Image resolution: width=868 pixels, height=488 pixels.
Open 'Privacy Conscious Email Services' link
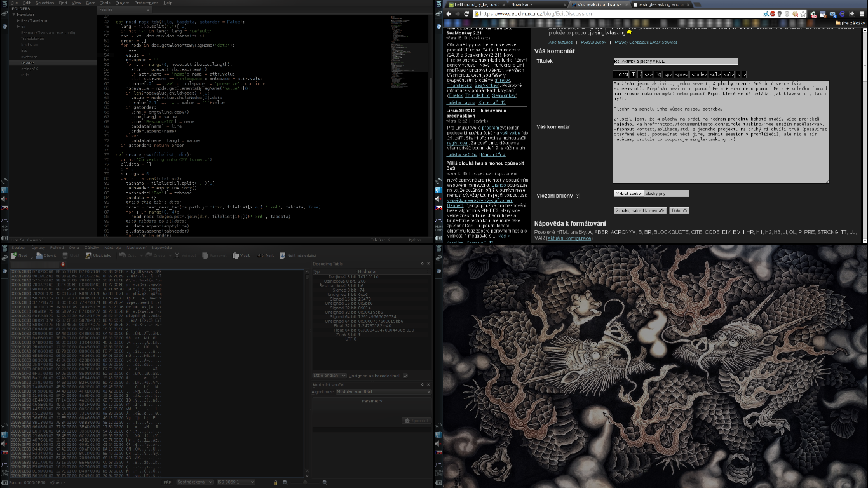[x=646, y=42]
